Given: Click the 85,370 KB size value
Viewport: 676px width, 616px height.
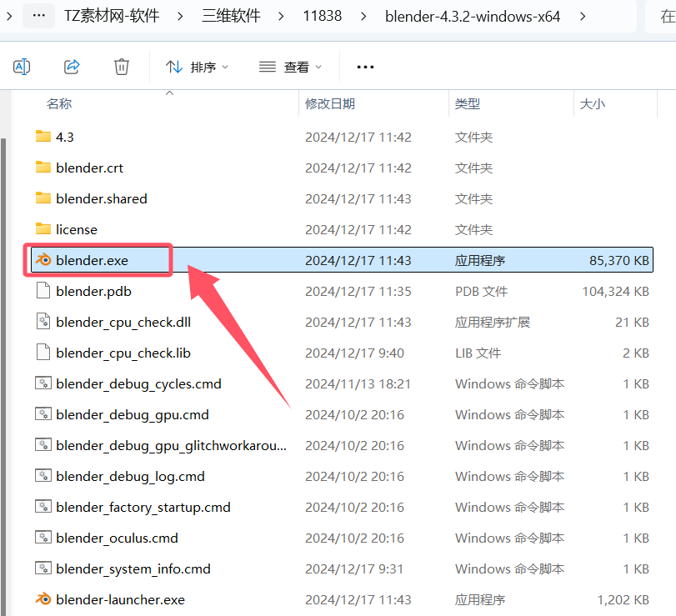Looking at the screenshot, I should click(x=619, y=260).
